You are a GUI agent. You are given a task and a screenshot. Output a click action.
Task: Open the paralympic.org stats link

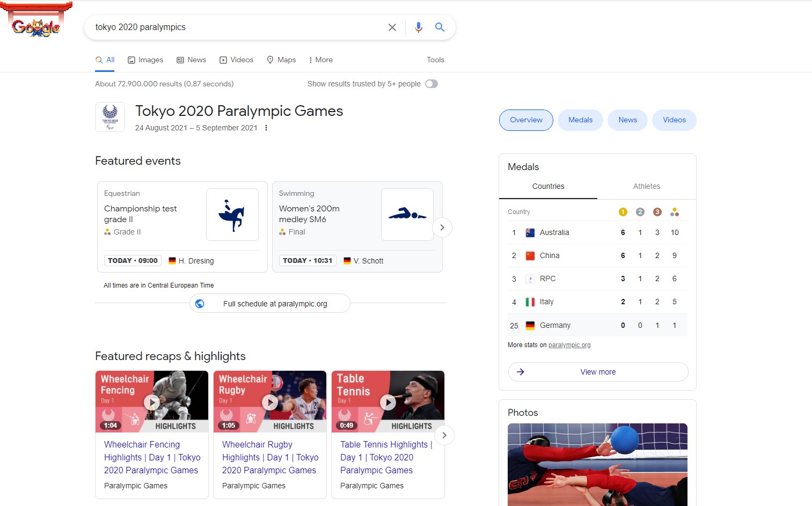pyautogui.click(x=569, y=344)
